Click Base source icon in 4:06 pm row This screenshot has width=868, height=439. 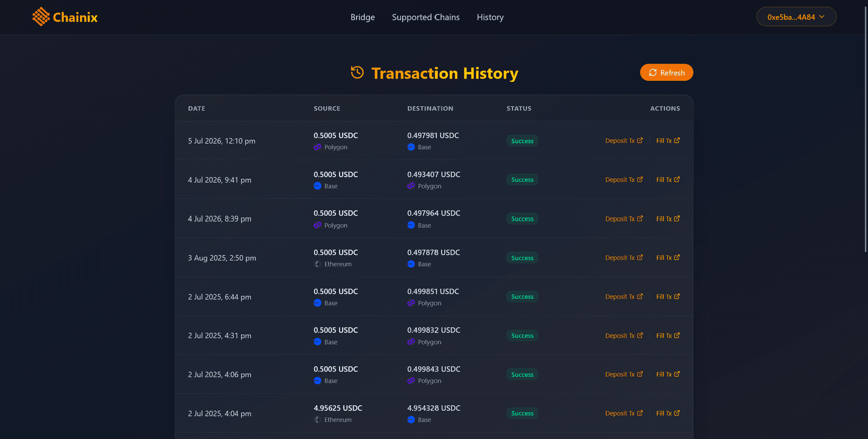tap(317, 381)
